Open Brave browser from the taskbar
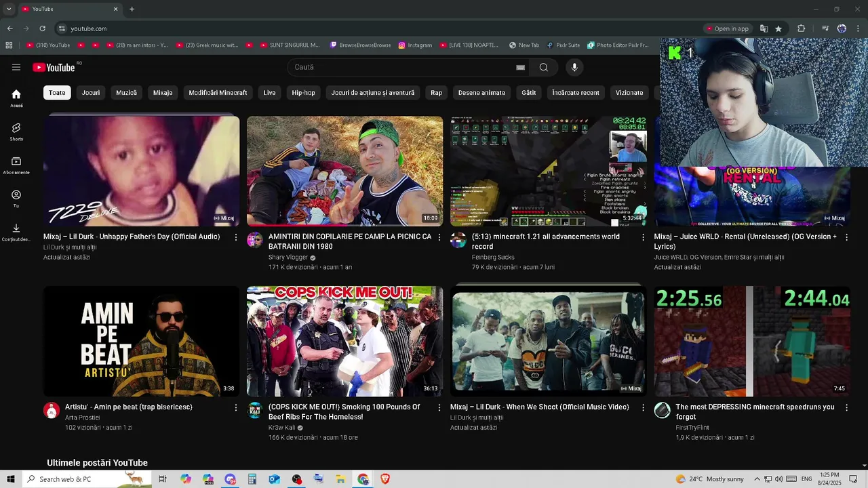The width and height of the screenshot is (868, 488). pos(385,479)
